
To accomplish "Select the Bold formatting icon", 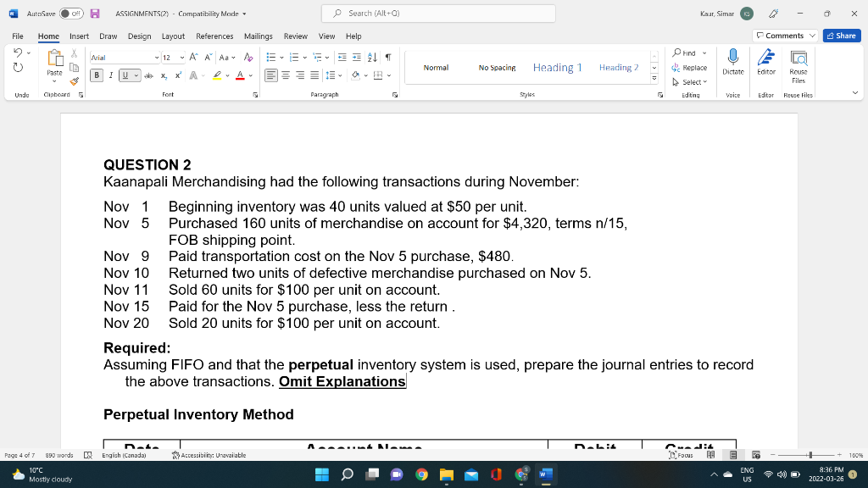I will [97, 75].
